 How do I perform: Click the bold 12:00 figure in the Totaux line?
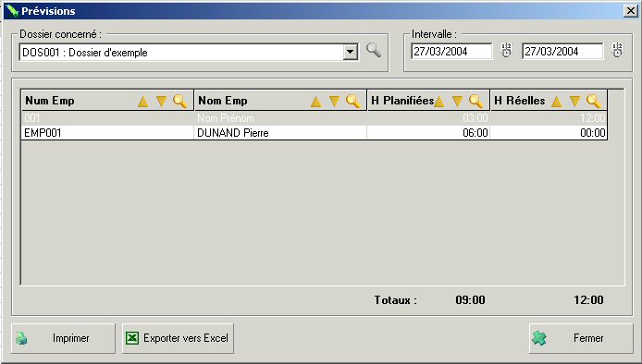tap(588, 300)
